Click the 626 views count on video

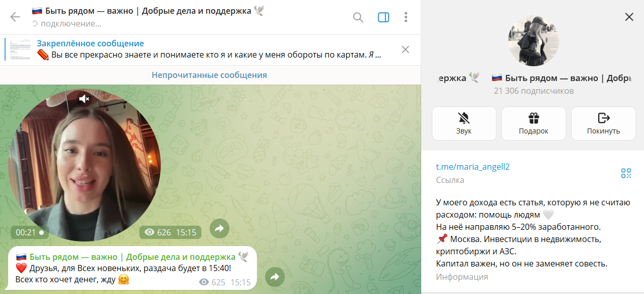coord(158,232)
